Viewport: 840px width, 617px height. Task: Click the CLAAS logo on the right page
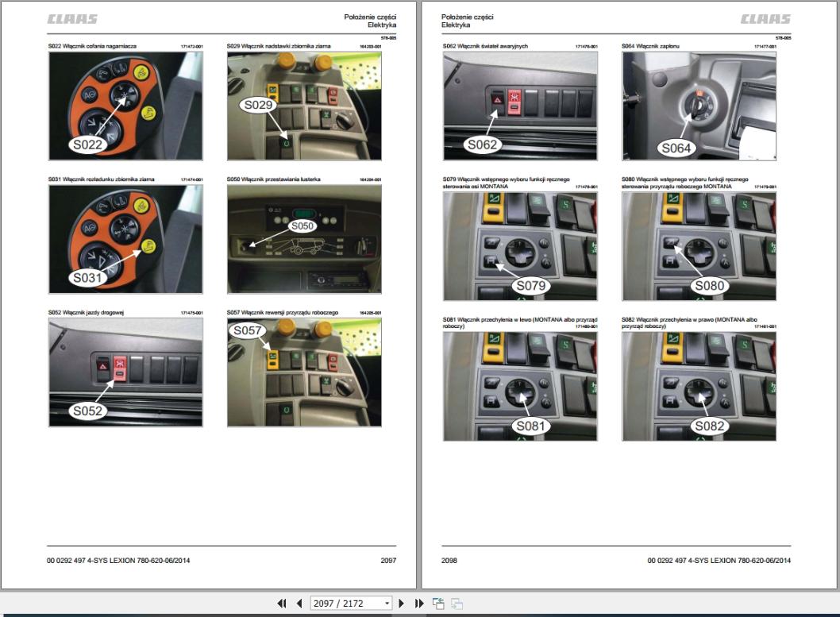(x=765, y=19)
